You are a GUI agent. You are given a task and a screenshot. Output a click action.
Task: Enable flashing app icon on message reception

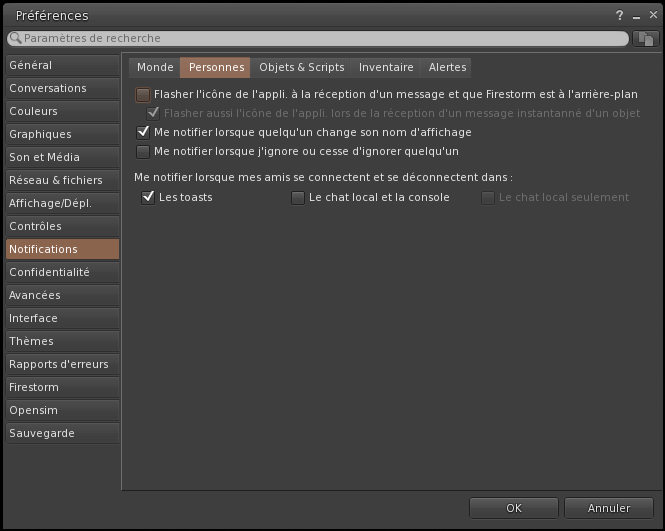[143, 95]
